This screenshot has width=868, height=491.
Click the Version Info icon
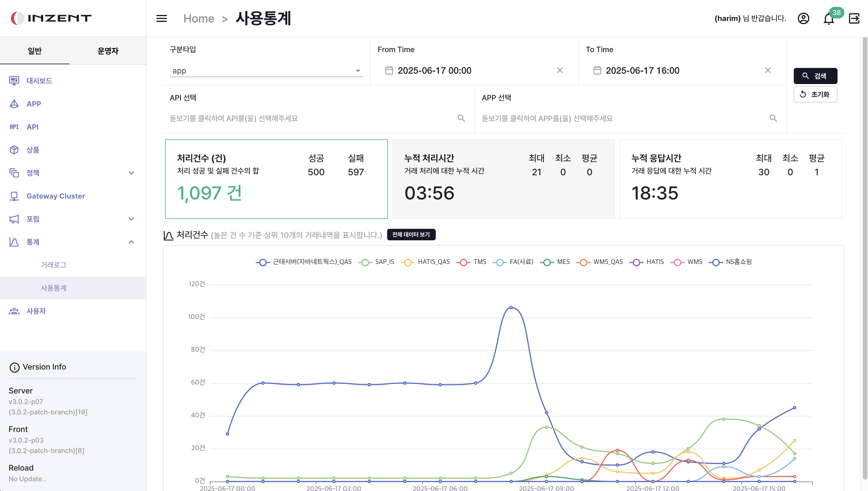(x=14, y=367)
